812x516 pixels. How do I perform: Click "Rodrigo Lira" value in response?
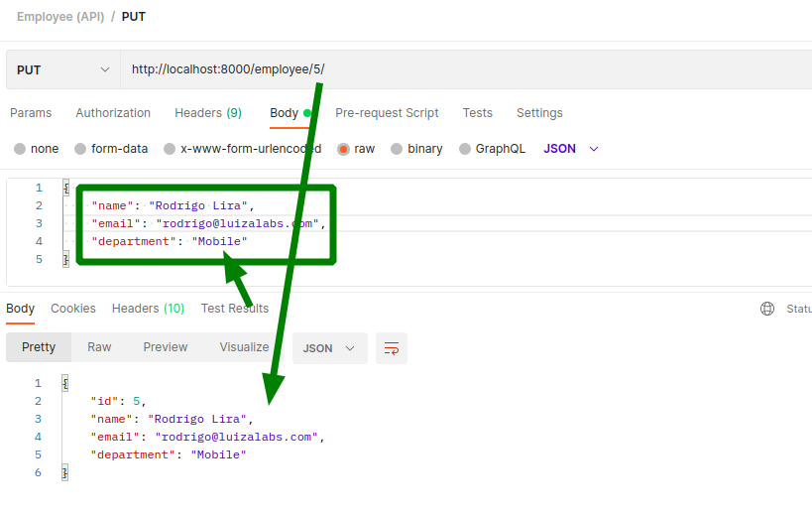[196, 419]
